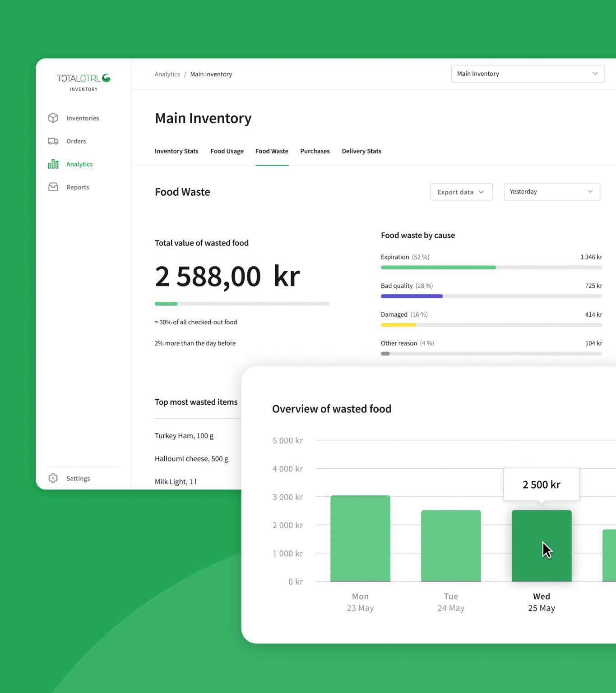616x693 pixels.
Task: Switch to the Inventory Stats tab
Action: (176, 151)
